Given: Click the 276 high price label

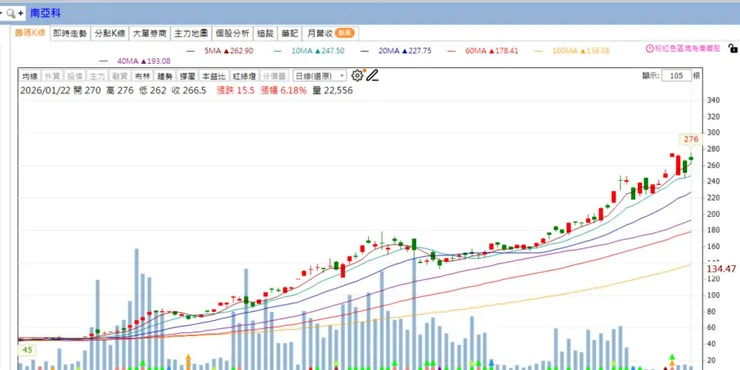Looking at the screenshot, I should click(x=690, y=139).
